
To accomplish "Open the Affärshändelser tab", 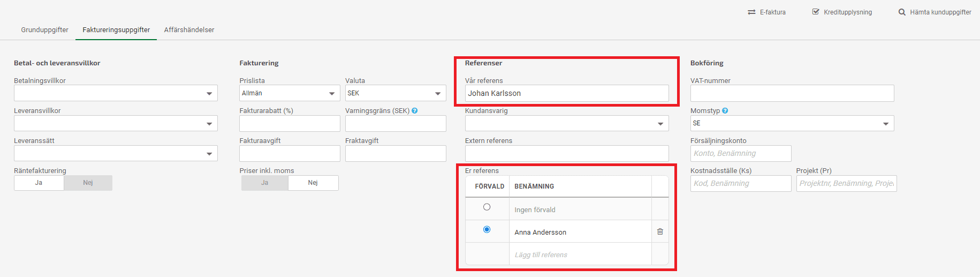I will [189, 30].
